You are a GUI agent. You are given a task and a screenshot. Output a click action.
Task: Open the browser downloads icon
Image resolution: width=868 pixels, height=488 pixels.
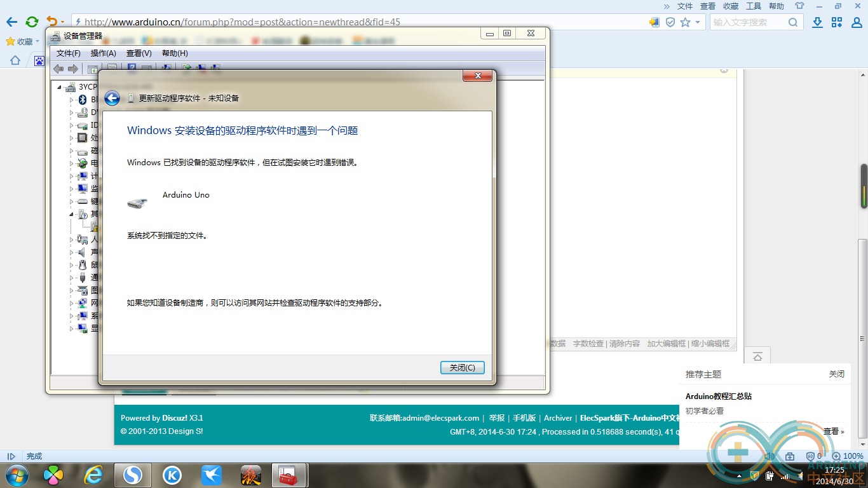click(818, 22)
